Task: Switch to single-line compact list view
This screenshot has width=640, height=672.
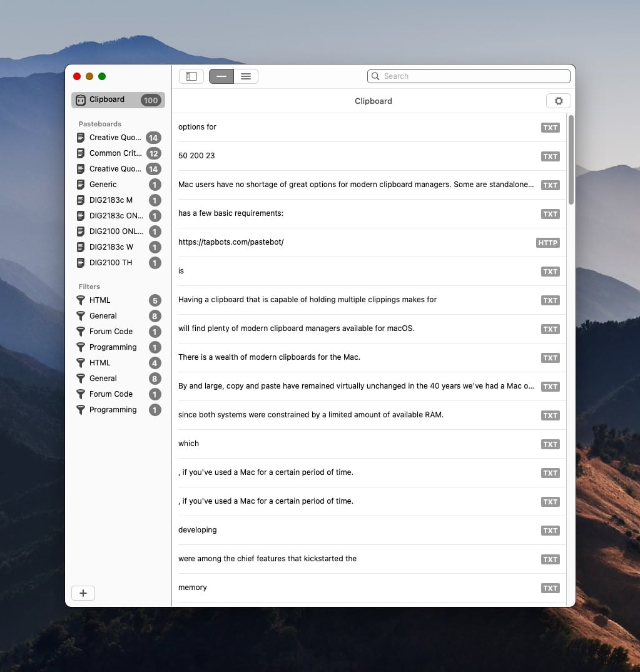Action: [x=221, y=76]
